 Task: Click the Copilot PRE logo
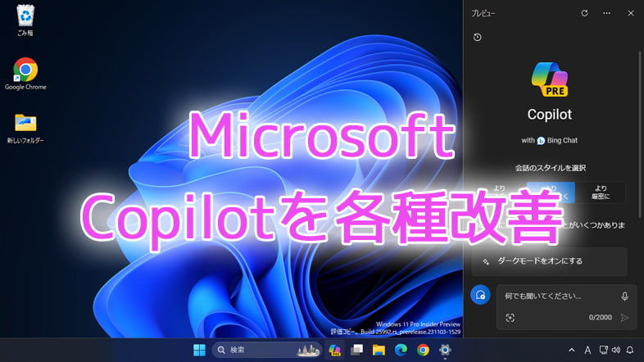coord(550,79)
